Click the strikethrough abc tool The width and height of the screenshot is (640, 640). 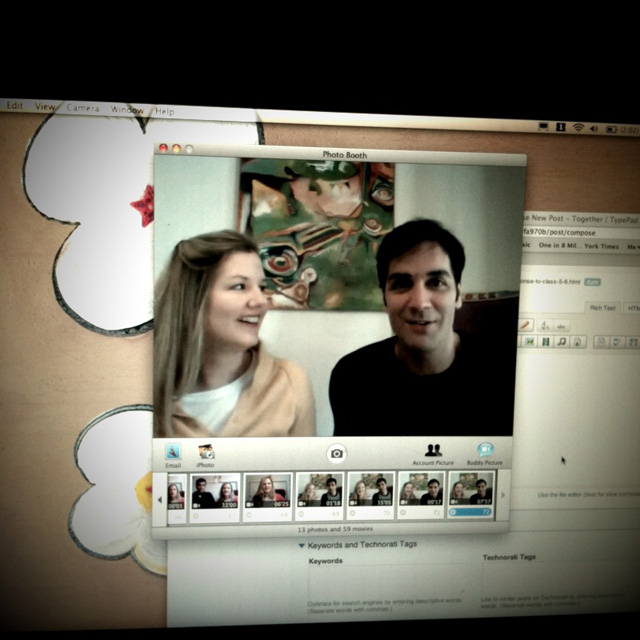562,326
